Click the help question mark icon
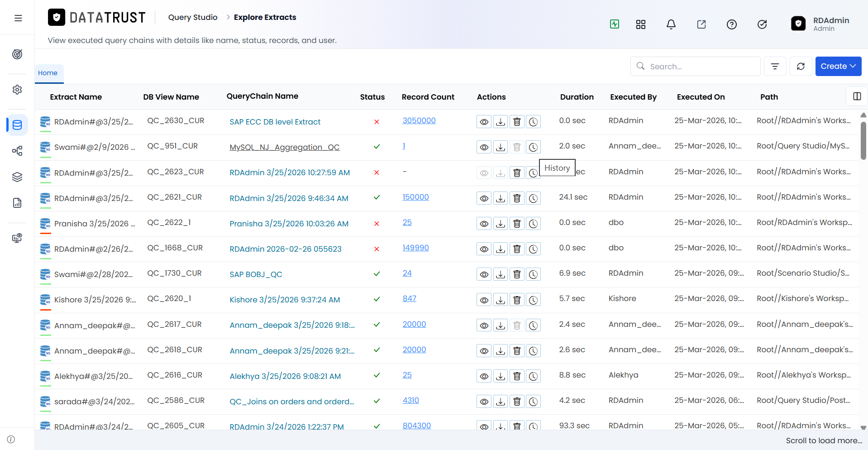 point(732,24)
